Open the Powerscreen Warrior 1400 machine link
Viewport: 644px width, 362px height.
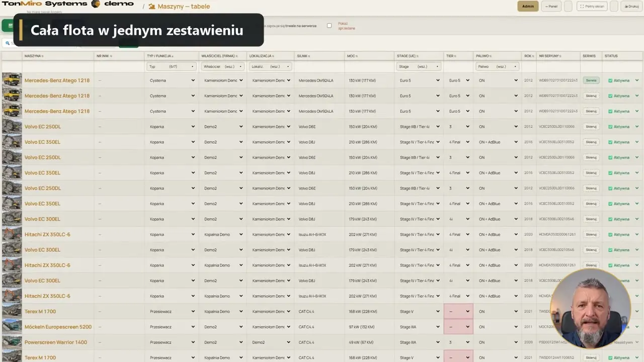tap(56, 342)
